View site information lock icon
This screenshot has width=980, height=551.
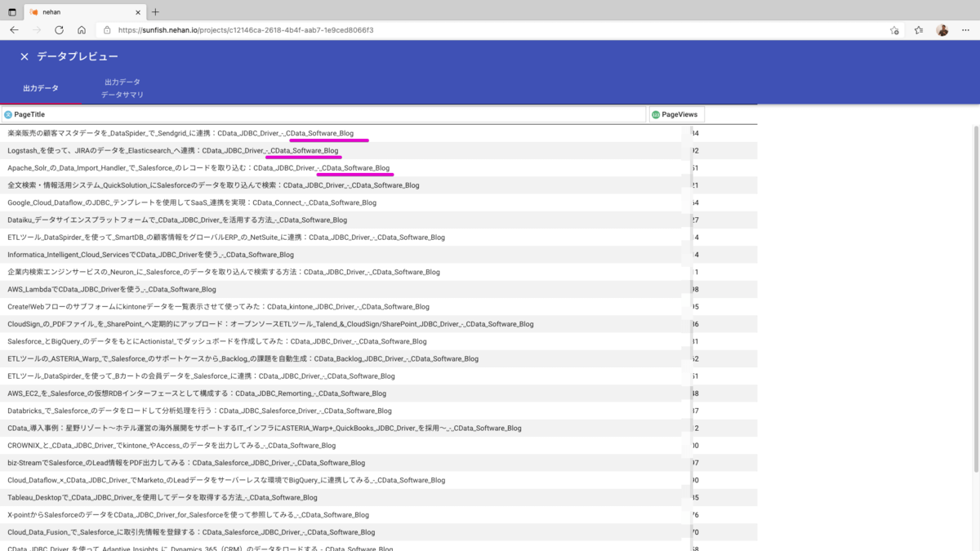coord(107,30)
